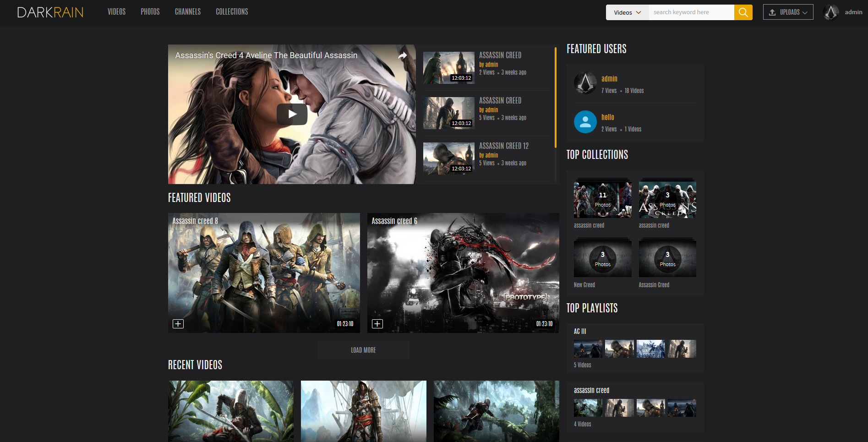868x442 pixels.
Task: Click '5 Videos' text under AC III
Action: pyautogui.click(x=583, y=365)
